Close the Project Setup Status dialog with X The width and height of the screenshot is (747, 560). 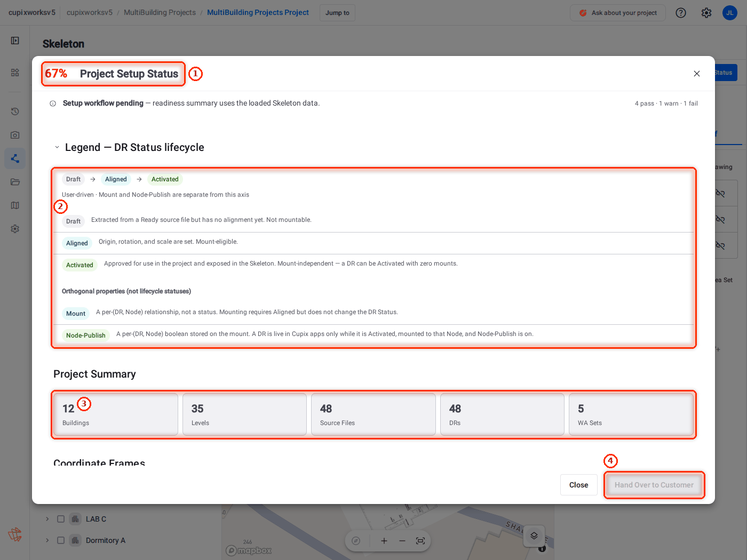pos(697,74)
